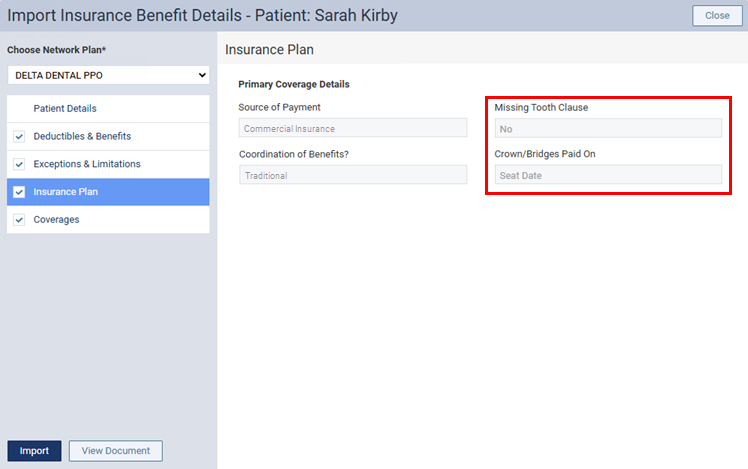This screenshot has height=469, width=748.
Task: Uncheck the Coverages checkbox
Action: point(19,220)
